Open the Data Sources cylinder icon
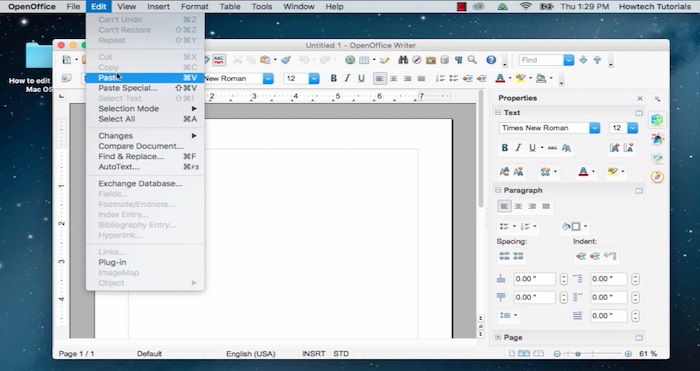 pyautogui.click(x=445, y=60)
